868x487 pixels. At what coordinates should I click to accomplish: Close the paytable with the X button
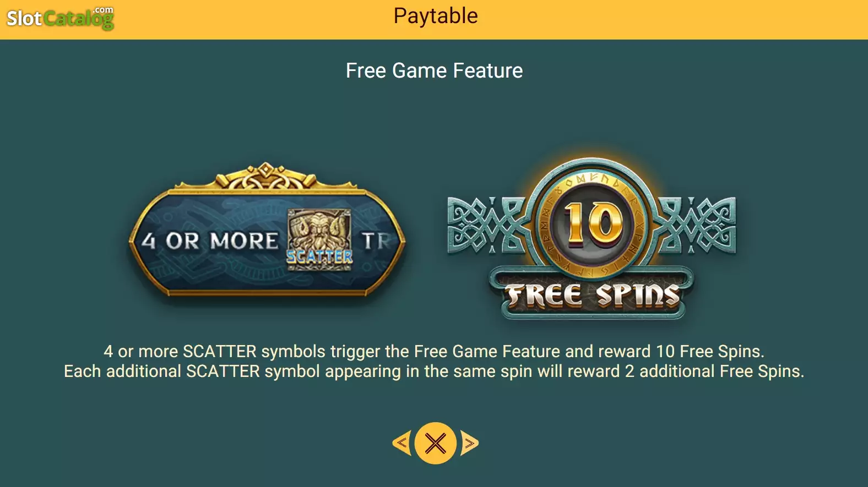click(x=436, y=443)
